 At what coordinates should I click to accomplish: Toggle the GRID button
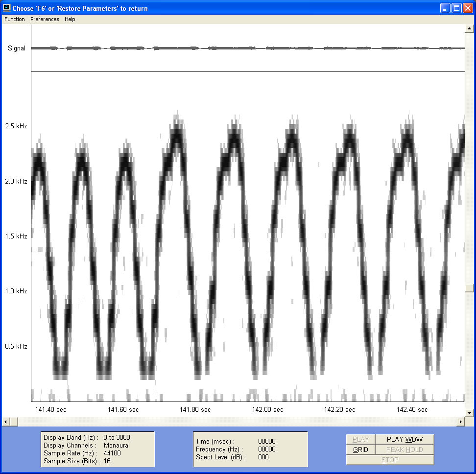point(360,450)
